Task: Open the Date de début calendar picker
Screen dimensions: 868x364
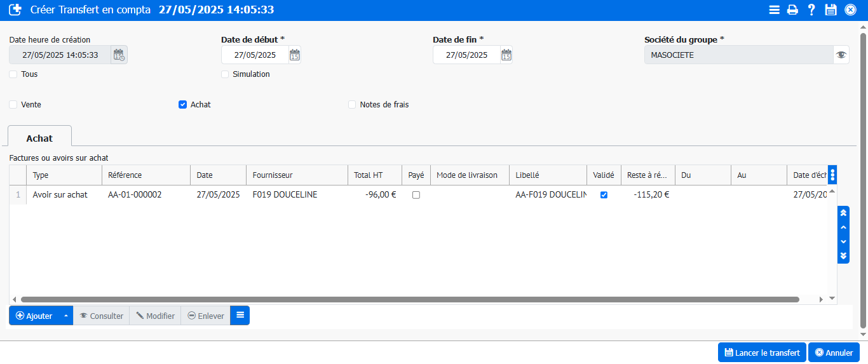Action: 295,55
